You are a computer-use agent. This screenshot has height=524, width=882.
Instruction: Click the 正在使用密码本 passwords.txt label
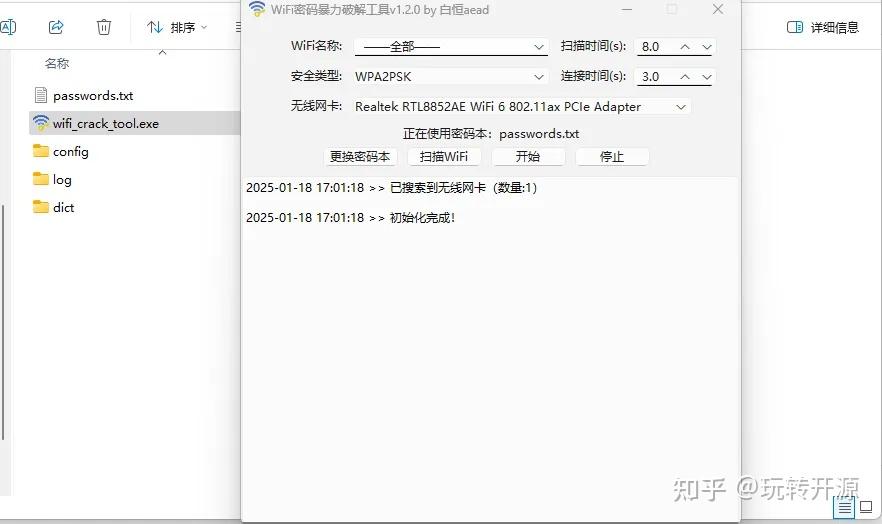pos(490,134)
